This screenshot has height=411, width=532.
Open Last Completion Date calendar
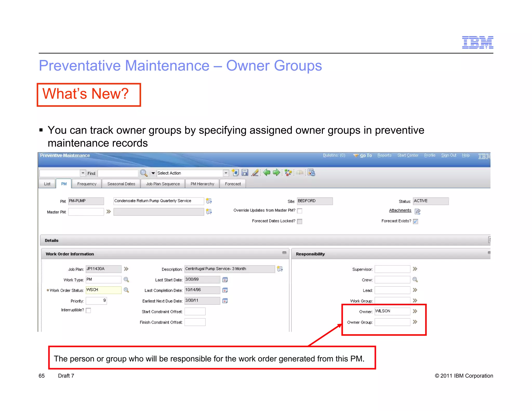click(x=225, y=290)
